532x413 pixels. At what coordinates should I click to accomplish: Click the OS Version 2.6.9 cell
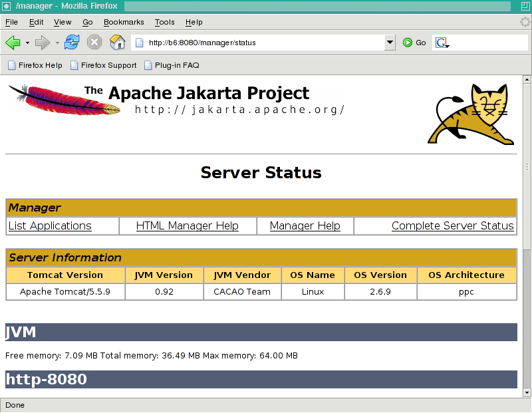click(380, 292)
